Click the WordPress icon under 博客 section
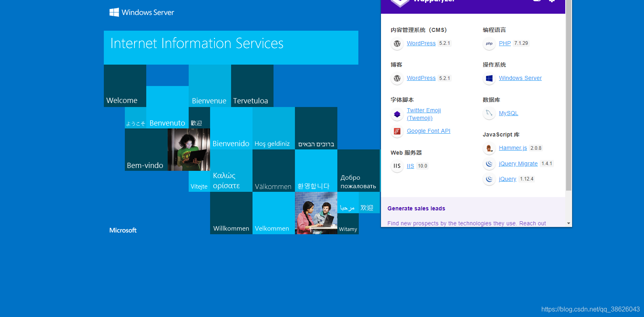This screenshot has height=317, width=644. pyautogui.click(x=397, y=78)
